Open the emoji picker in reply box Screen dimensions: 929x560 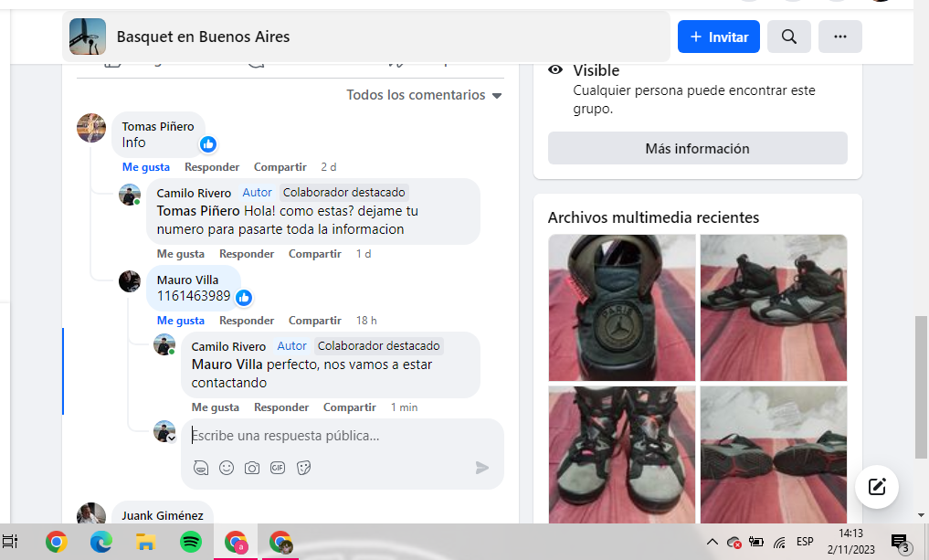coord(227,468)
